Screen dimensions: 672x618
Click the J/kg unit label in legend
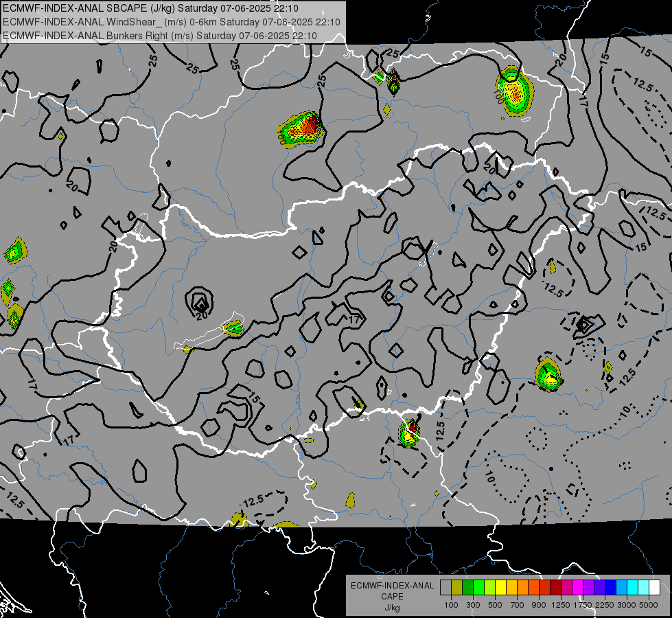point(392,608)
